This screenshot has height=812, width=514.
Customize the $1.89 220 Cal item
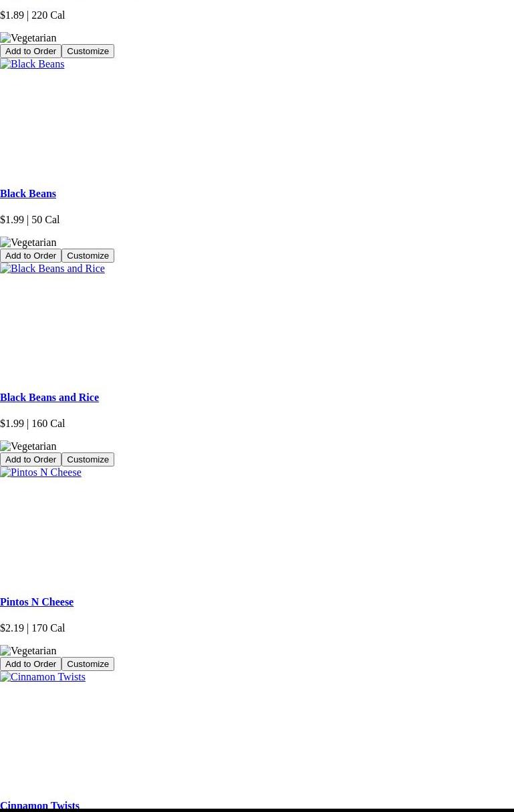88,51
